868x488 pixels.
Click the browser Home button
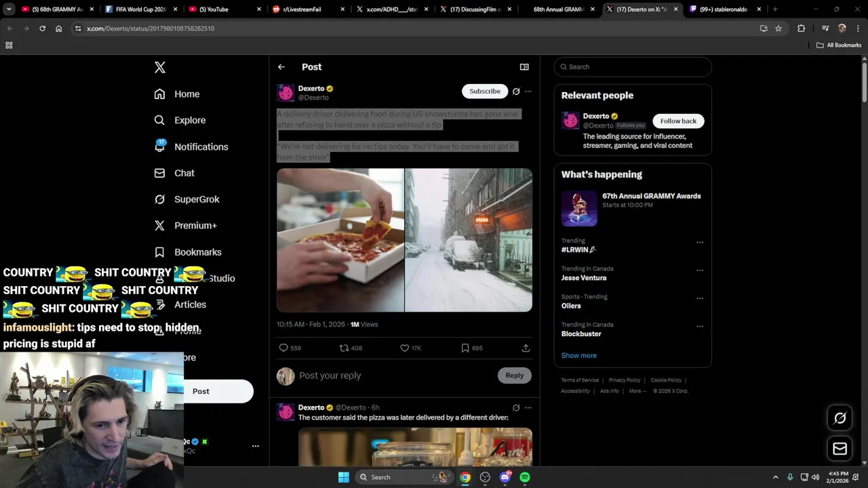pyautogui.click(x=58, y=28)
